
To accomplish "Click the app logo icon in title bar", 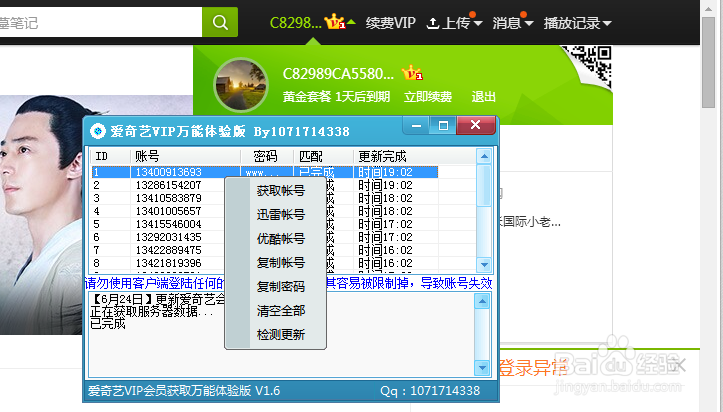I will click(98, 131).
